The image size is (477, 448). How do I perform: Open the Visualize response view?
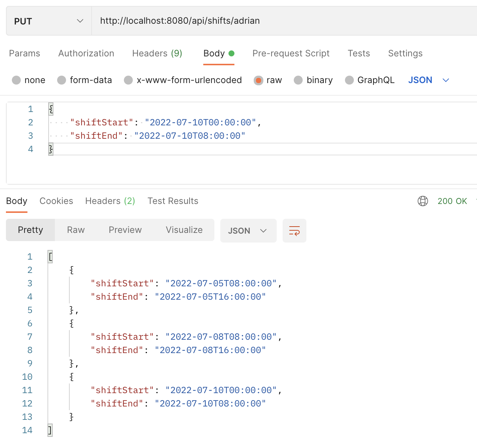[184, 230]
